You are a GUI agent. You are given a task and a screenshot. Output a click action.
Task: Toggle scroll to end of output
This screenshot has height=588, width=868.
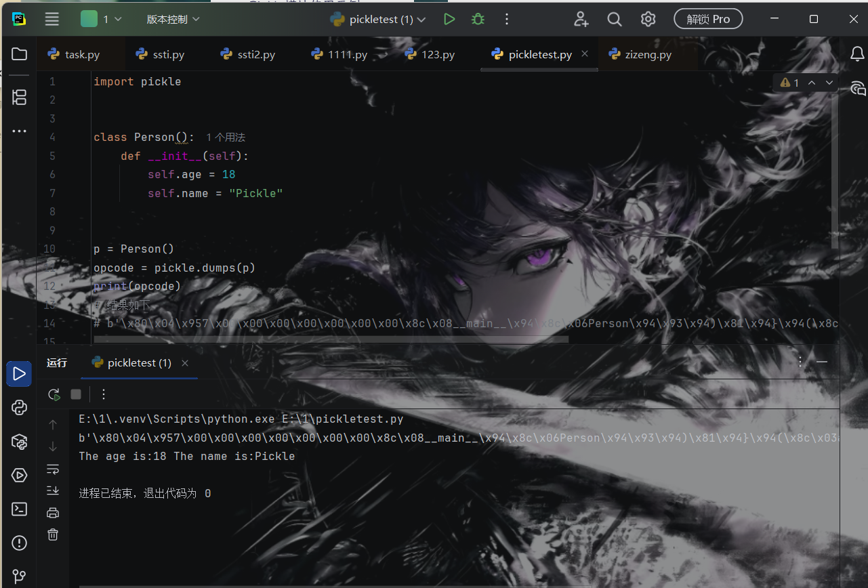tap(53, 490)
